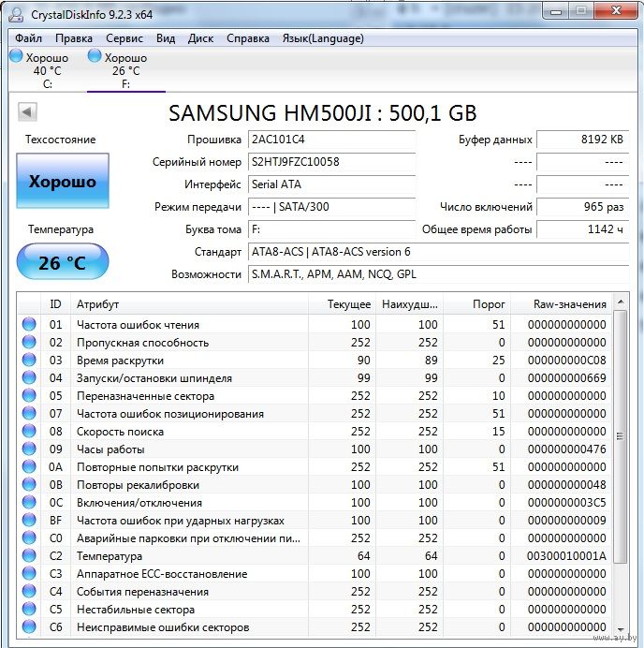The image size is (644, 648).
Task: Click status orb for attribute 0A row
Action: pyautogui.click(x=29, y=466)
